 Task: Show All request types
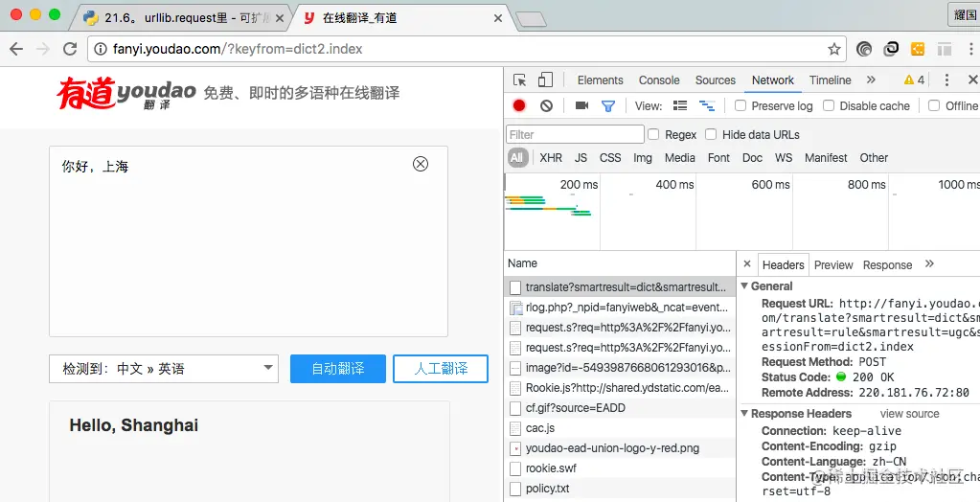click(517, 157)
